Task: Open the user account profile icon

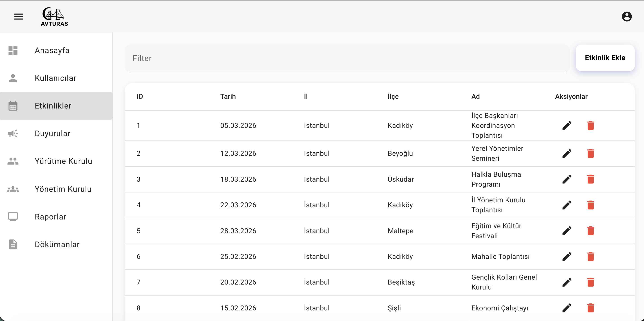Action: pyautogui.click(x=626, y=17)
